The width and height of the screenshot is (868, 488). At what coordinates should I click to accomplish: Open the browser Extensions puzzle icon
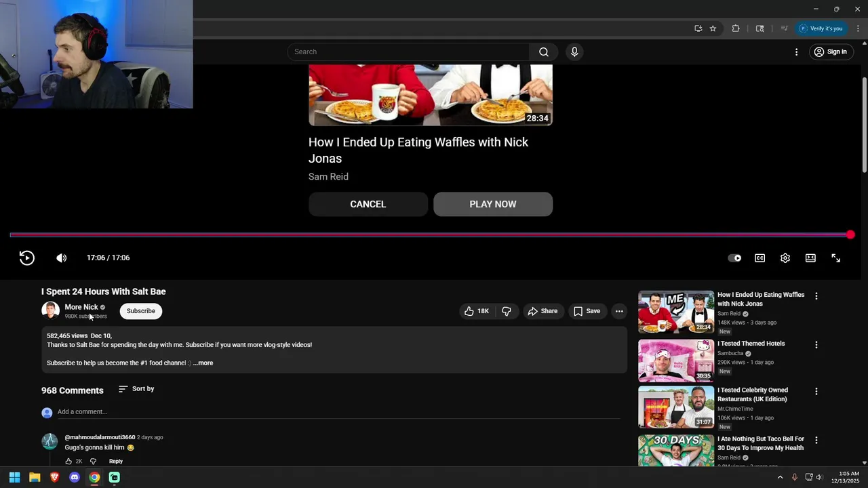pos(736,28)
